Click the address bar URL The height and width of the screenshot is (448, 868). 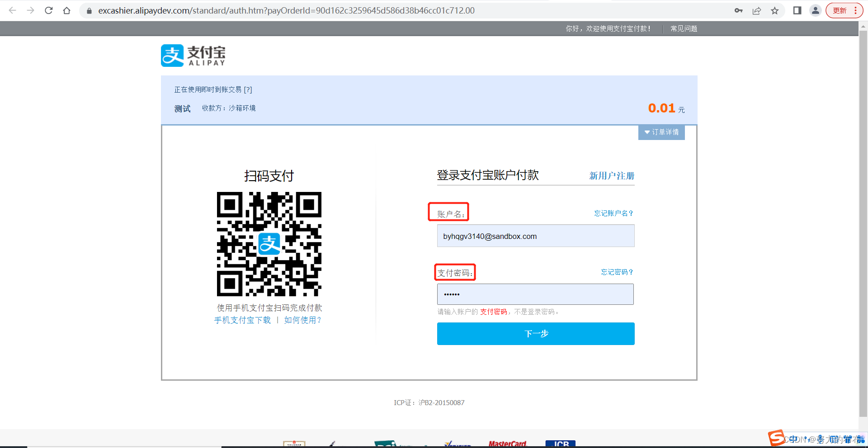[286, 10]
